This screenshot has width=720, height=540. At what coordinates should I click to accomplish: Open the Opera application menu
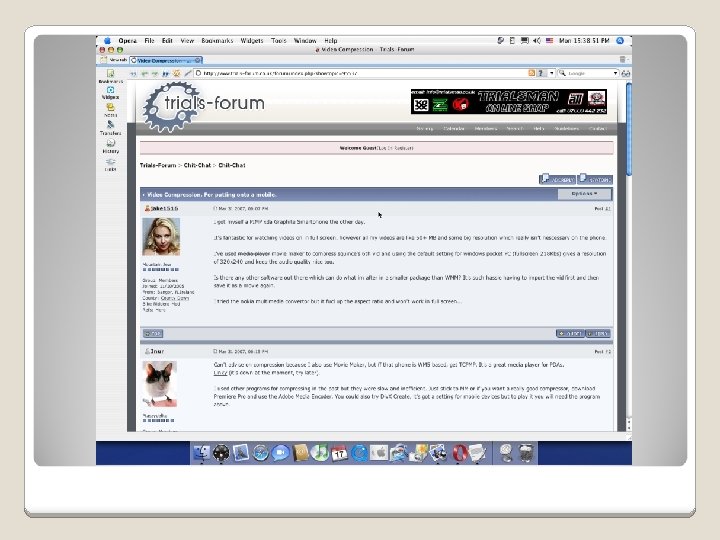pos(128,40)
